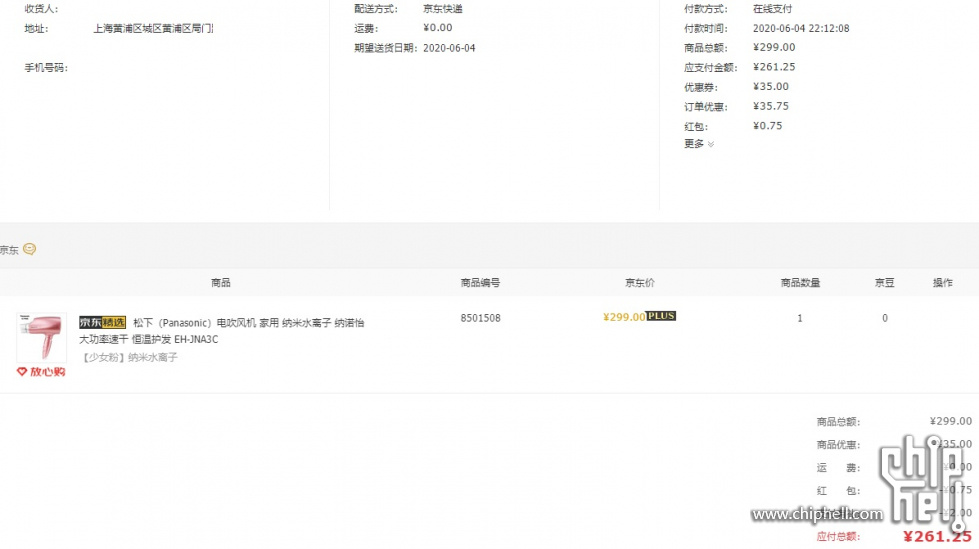Click the 应付总额 label
This screenshot has width=979, height=549.
(x=838, y=537)
